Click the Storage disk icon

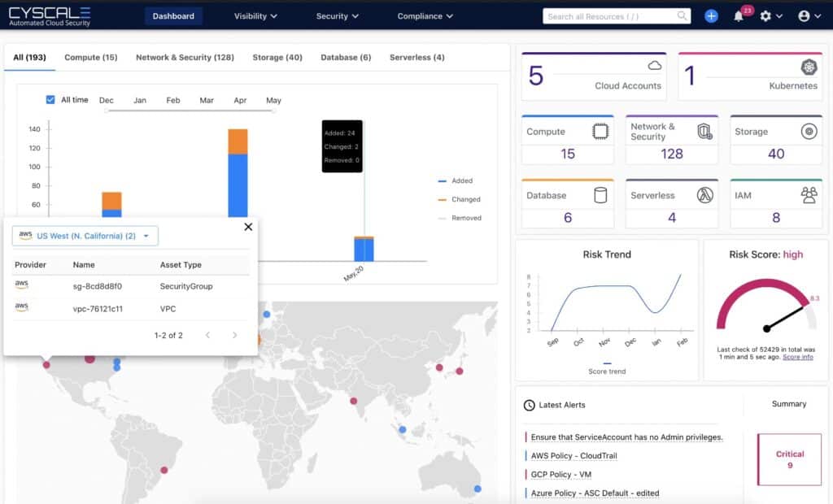tap(809, 131)
